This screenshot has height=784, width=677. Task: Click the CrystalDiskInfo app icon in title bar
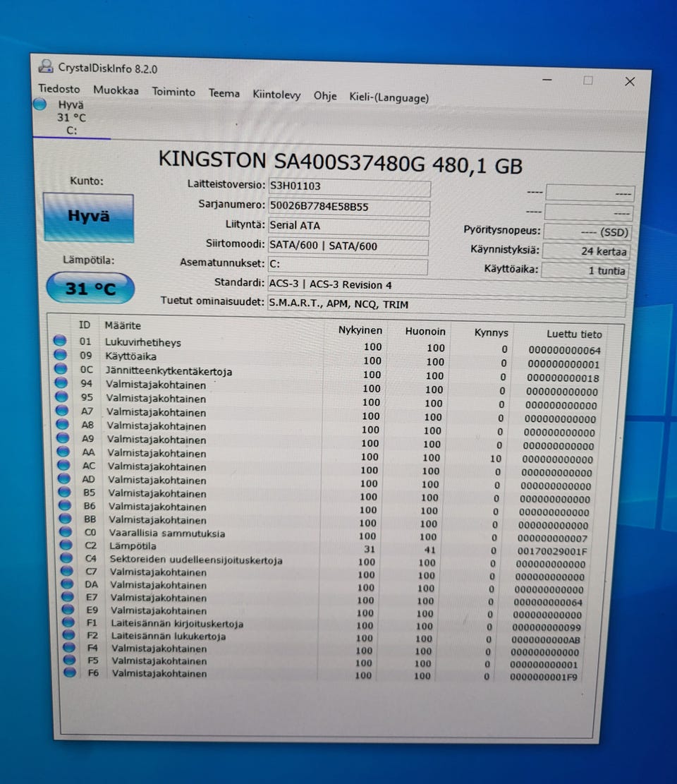click(x=45, y=66)
